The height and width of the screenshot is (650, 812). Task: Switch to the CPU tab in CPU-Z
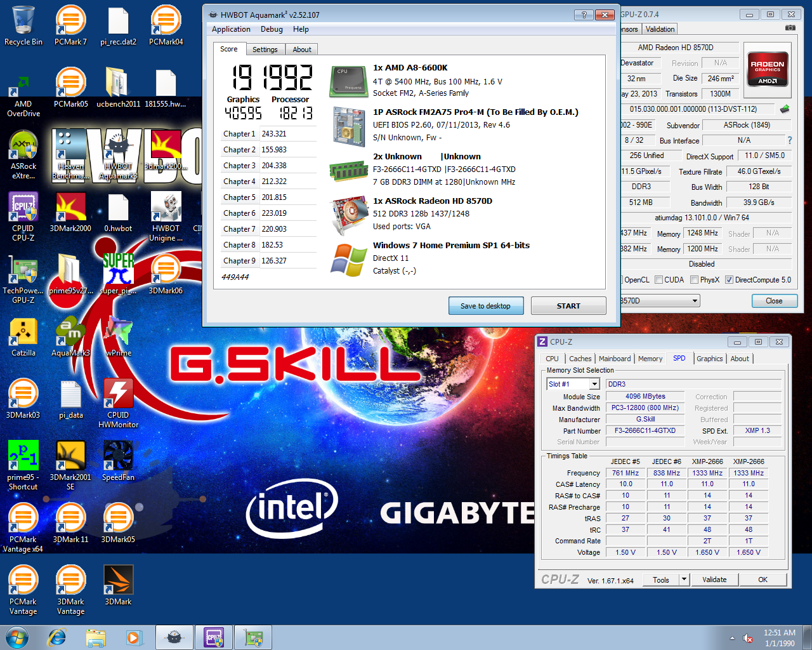[552, 359]
